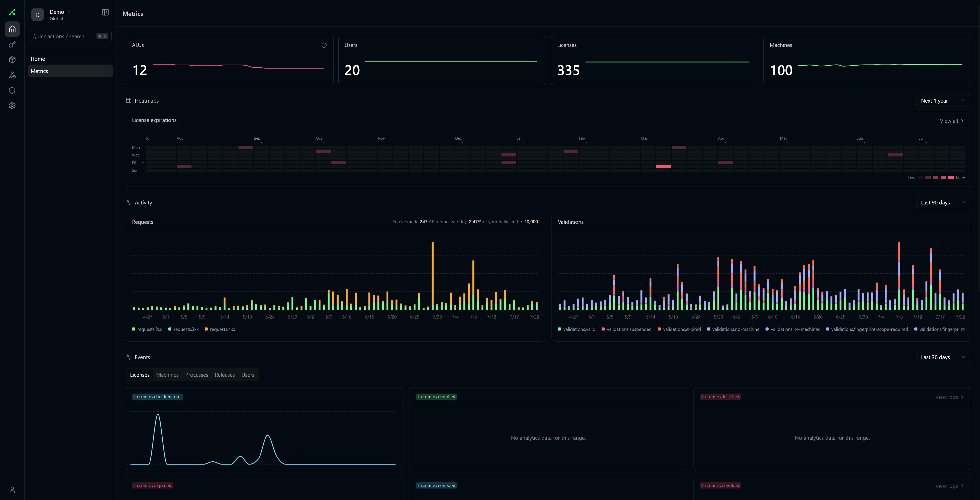Image resolution: width=980 pixels, height=500 pixels.
Task: Toggle requests.2xx legend series
Action: pos(147,329)
